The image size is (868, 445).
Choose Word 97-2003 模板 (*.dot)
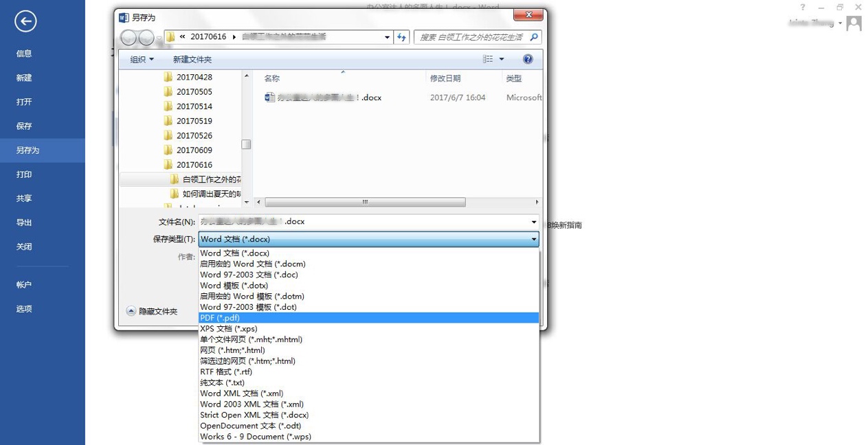[x=368, y=307]
